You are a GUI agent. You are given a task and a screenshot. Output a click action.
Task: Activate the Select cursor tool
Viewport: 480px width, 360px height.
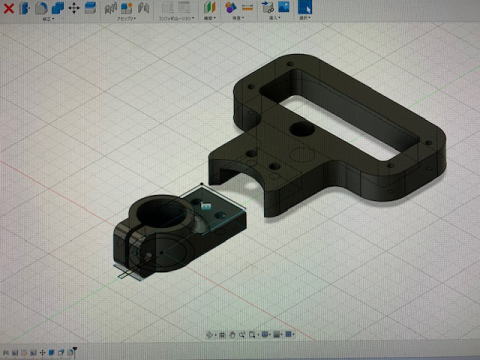click(x=305, y=7)
